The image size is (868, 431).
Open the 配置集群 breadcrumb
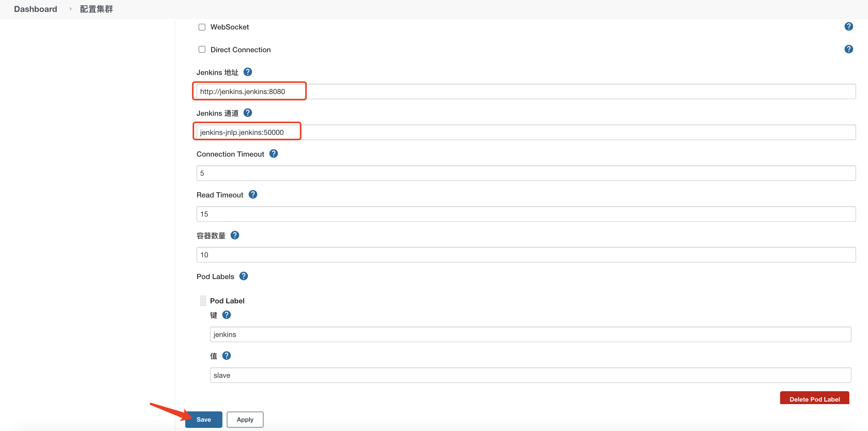click(x=96, y=9)
